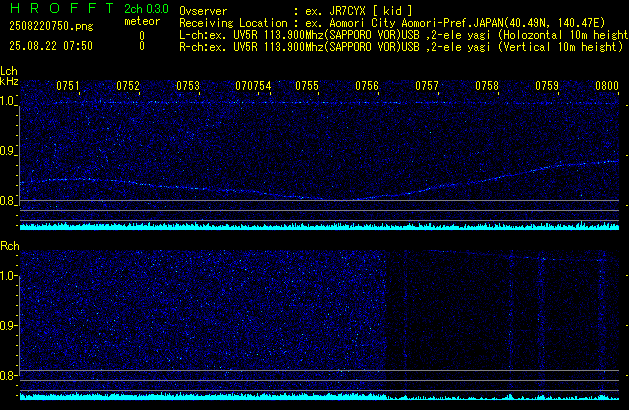Click the 0755 time marker
This screenshot has height=410, width=629.
tap(307, 86)
